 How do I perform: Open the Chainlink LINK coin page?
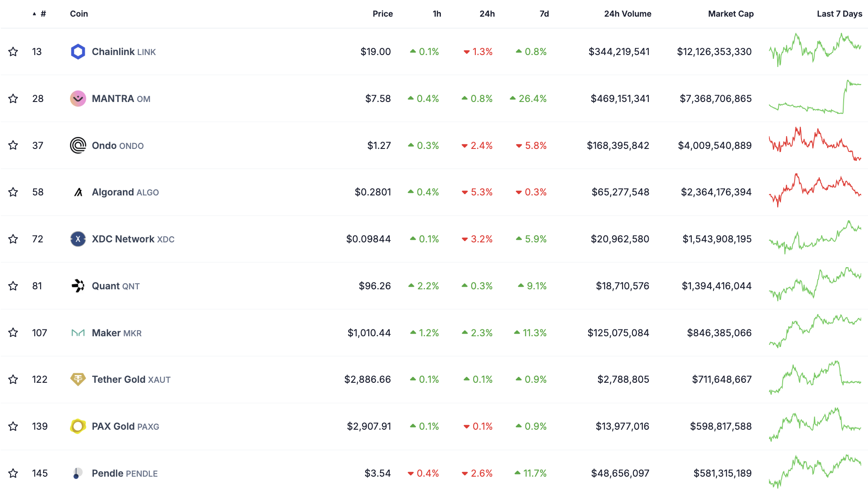coord(124,52)
